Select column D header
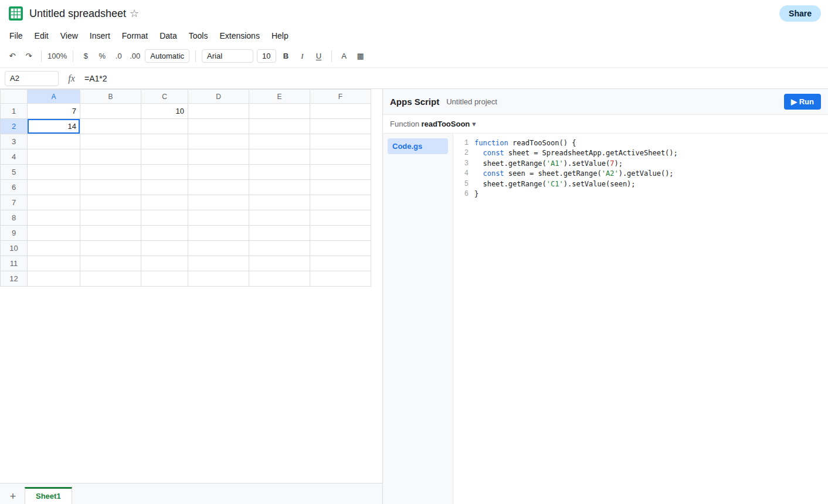Image resolution: width=828 pixels, height=504 pixels. (218, 97)
